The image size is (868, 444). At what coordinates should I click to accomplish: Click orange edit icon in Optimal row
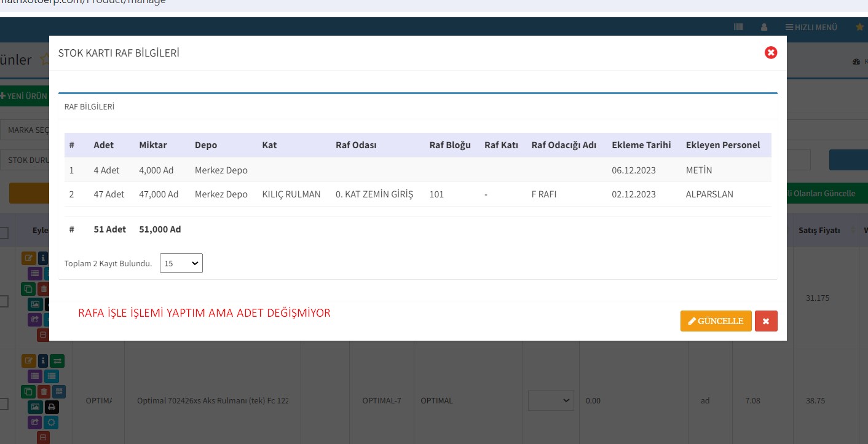[x=28, y=361]
